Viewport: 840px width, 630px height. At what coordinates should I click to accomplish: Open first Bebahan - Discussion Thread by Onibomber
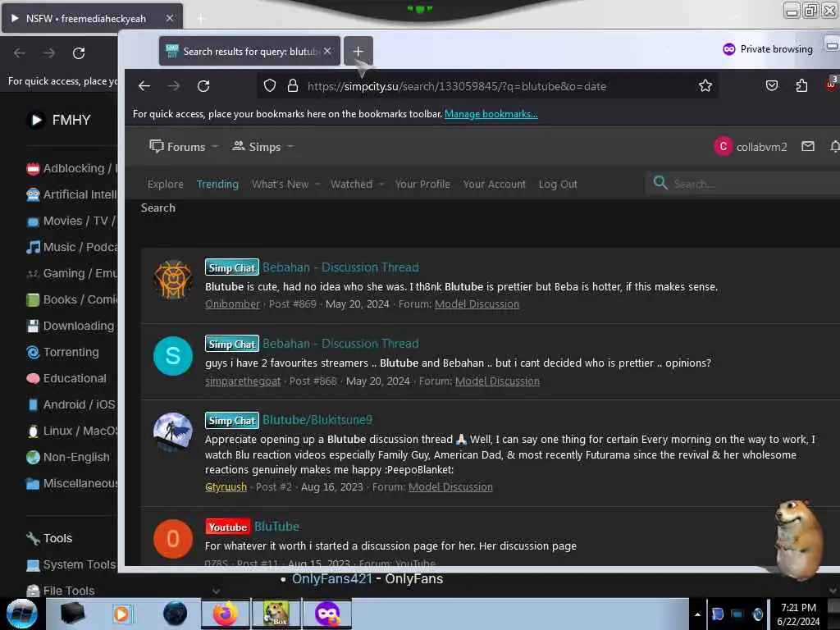pos(340,267)
